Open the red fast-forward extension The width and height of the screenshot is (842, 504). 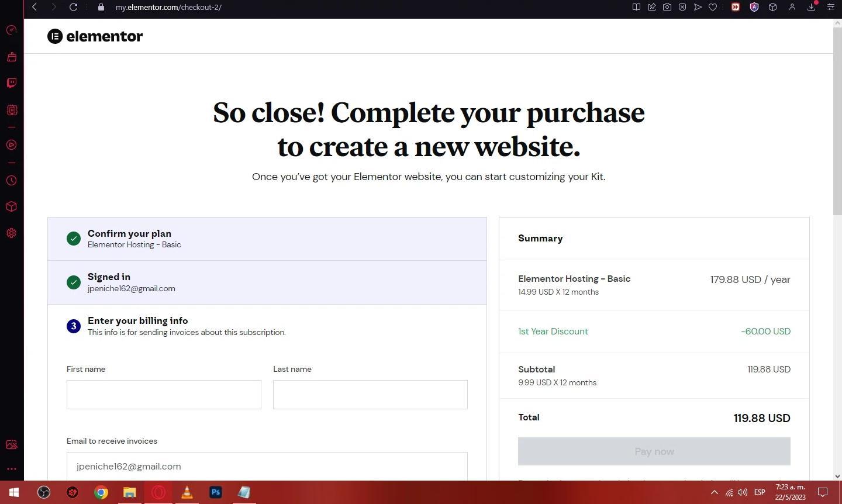click(736, 7)
